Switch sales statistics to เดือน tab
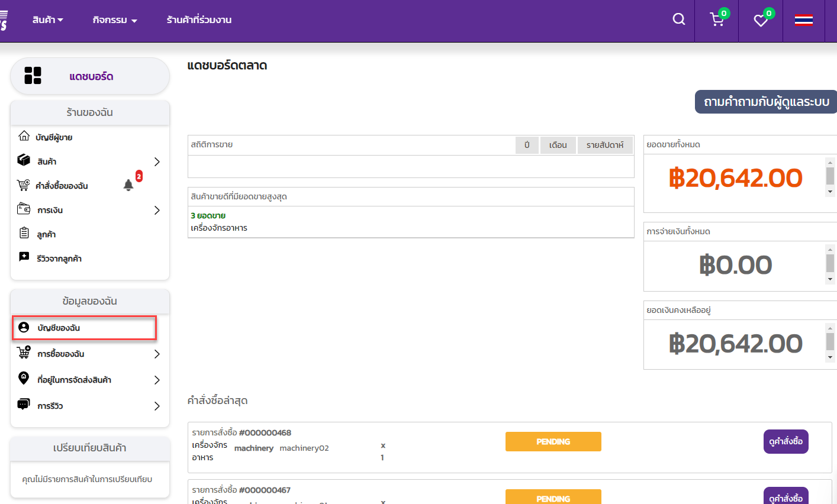 558,145
